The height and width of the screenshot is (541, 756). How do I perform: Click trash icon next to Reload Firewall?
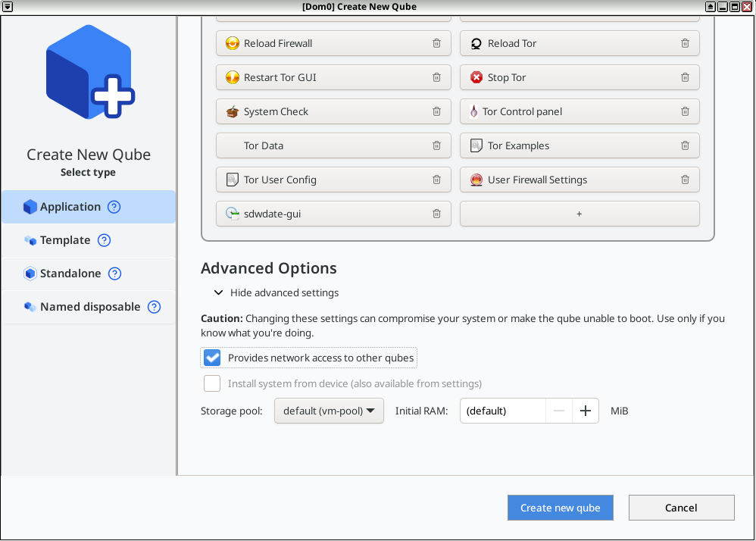(436, 43)
